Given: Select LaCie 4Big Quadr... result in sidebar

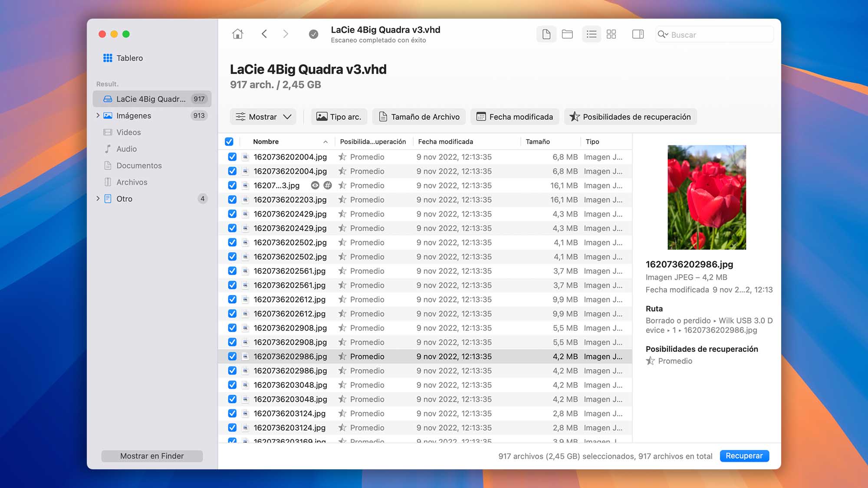Looking at the screenshot, I should [152, 99].
